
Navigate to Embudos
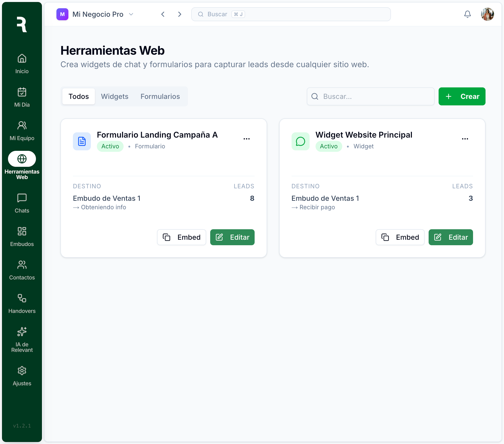[x=22, y=236]
